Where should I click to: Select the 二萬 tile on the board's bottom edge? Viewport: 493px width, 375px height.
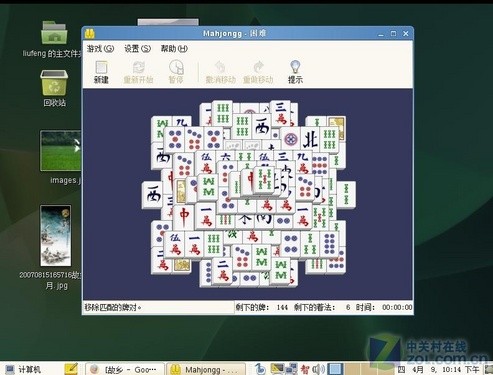pyautogui.click(x=222, y=270)
